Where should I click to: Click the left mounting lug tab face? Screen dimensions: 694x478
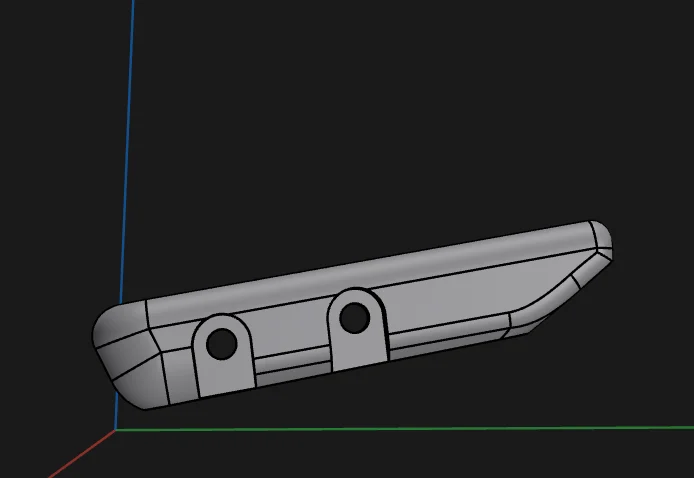224,375
